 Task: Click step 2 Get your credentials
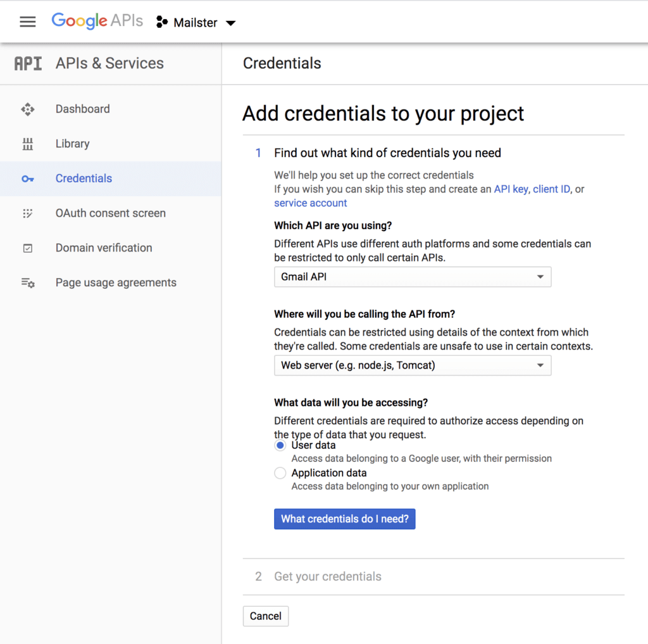click(327, 577)
